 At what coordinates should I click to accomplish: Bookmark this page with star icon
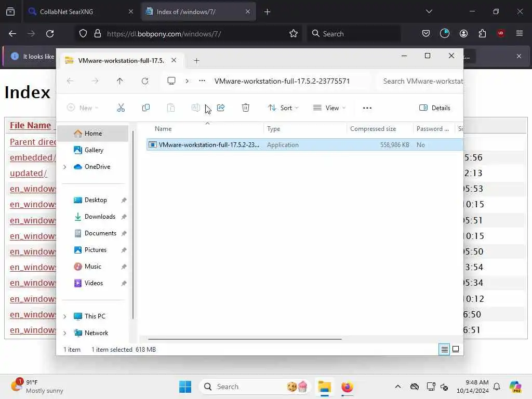point(294,33)
